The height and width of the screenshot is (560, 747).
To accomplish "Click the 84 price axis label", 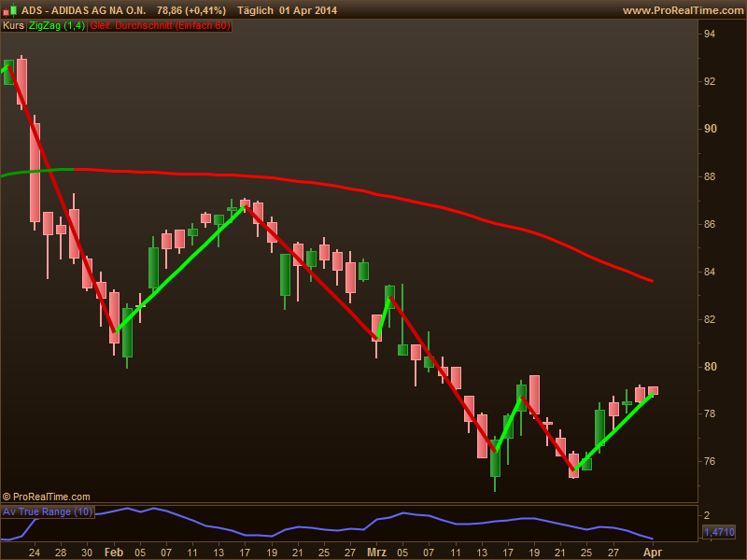I will 710,272.
